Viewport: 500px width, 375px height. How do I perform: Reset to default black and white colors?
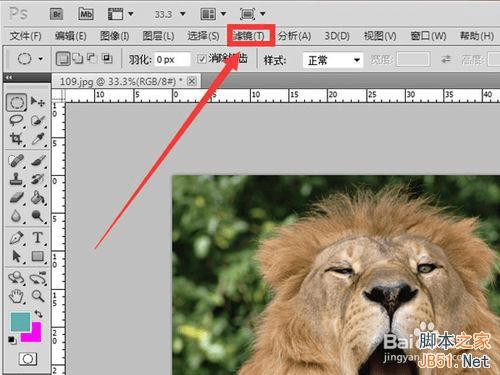11,340
